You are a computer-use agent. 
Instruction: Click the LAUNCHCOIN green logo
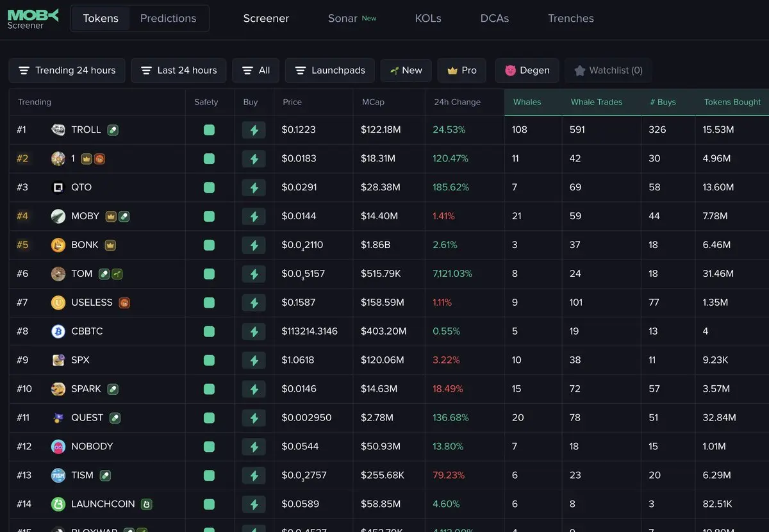[58, 504]
